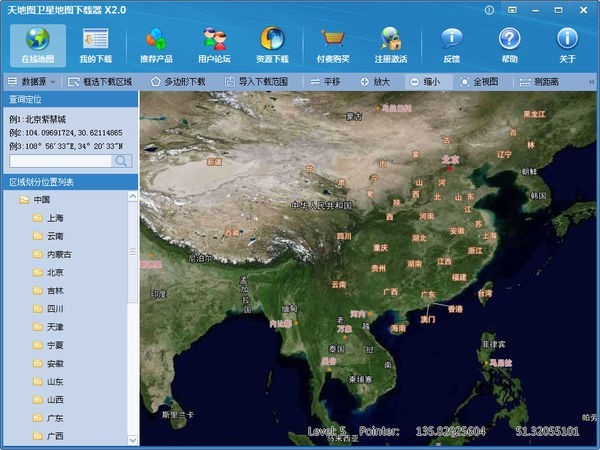Viewport: 600px width, 450px height.
Task: Click the 反馈 feedback icon
Action: [x=452, y=46]
